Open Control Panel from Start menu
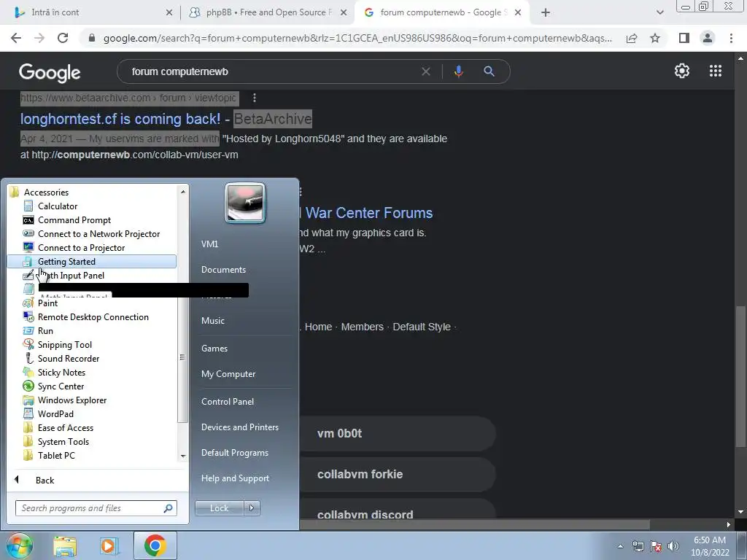The image size is (747, 560). (x=228, y=402)
